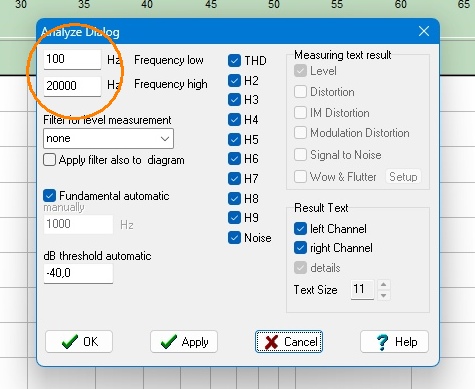Uncheck the Noise checkbox
Image resolution: width=475 pixels, height=389 pixels.
coord(234,238)
